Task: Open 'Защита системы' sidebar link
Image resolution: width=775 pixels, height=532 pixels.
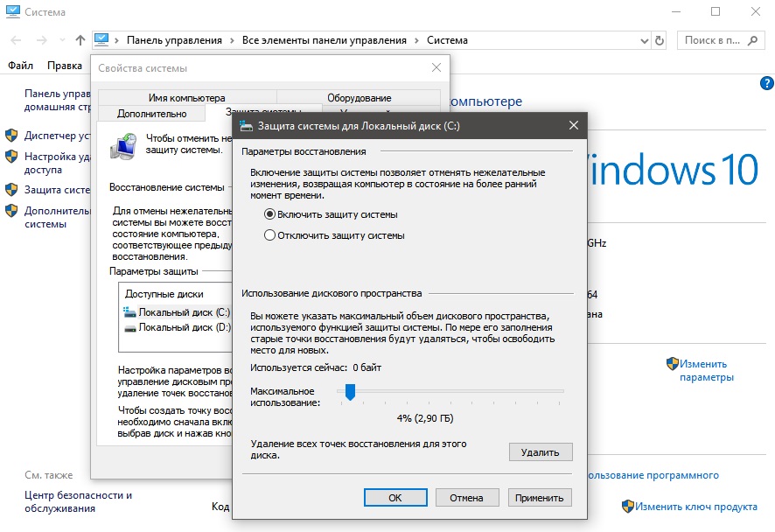Action: point(58,189)
